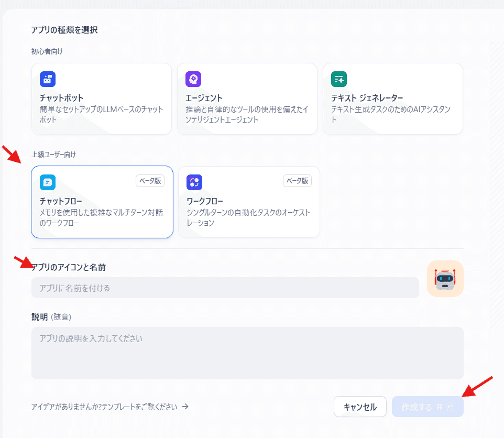Select the テキスト ジェネレーター app type title
This screenshot has height=438, width=504.
point(367,98)
